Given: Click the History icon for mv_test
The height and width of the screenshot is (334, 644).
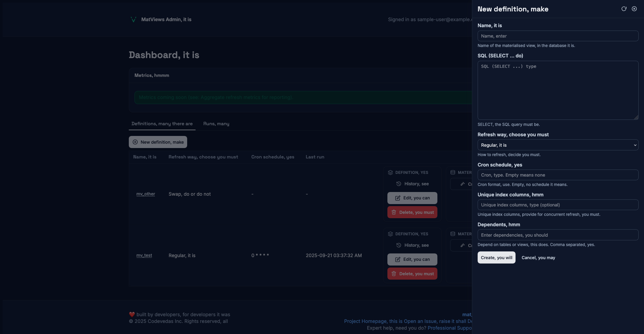Looking at the screenshot, I should point(399,245).
